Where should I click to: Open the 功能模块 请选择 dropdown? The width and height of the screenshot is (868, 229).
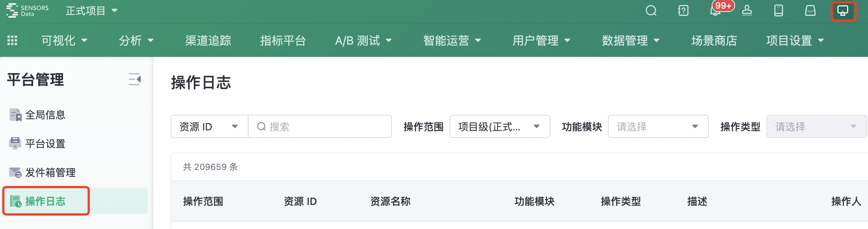(658, 126)
